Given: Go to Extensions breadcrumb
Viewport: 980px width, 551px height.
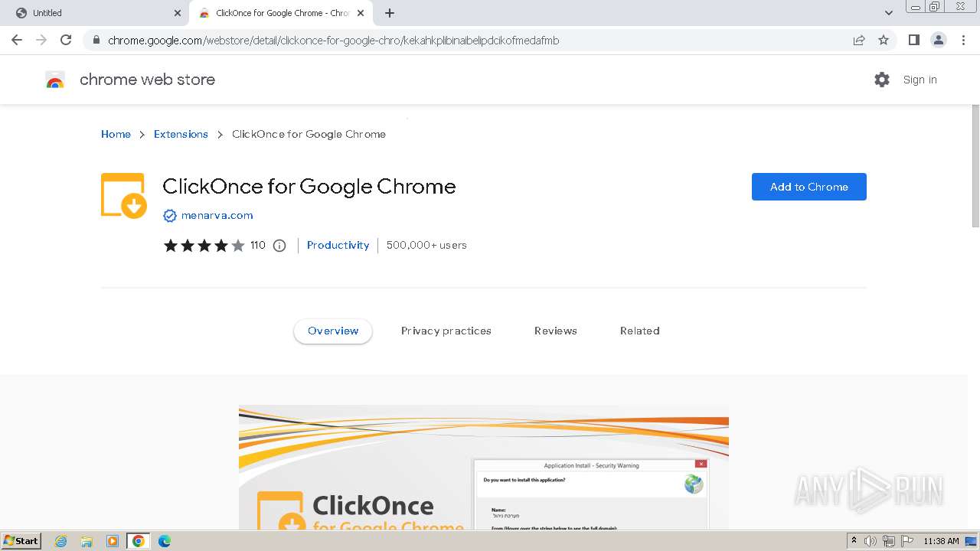Looking at the screenshot, I should 181,134.
